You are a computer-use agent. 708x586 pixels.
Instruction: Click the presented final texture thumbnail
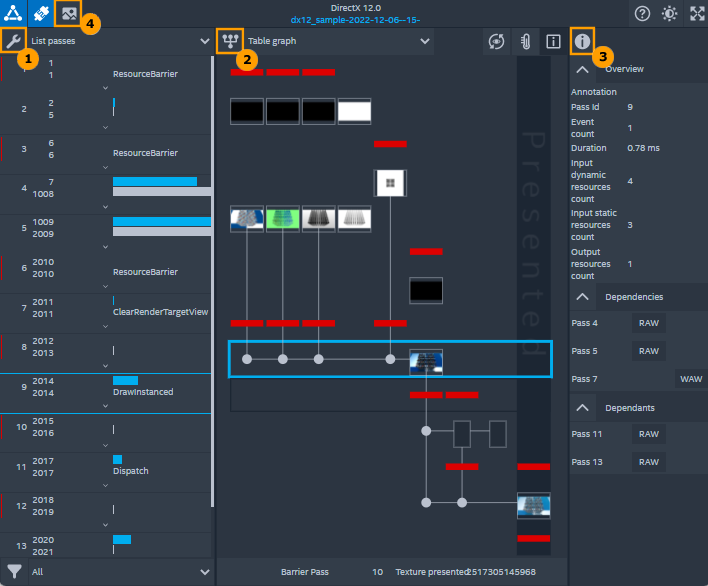tap(533, 506)
